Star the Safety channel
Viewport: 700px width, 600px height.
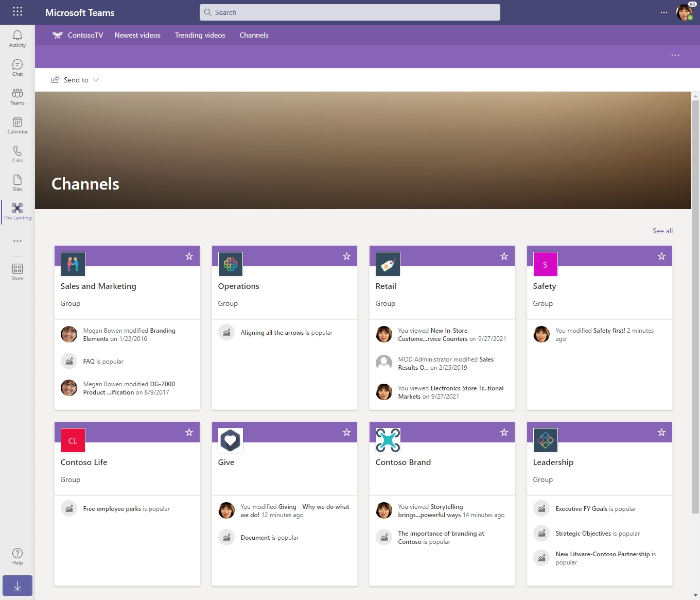coord(662,256)
